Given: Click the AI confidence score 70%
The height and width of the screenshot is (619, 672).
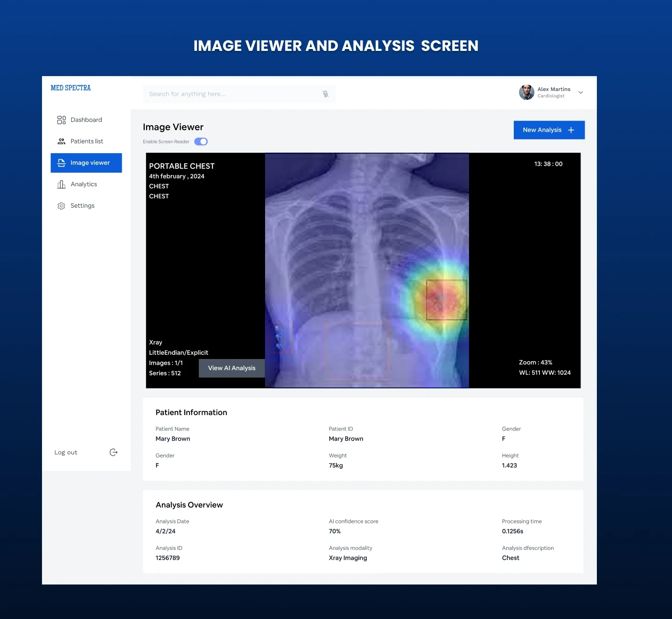Looking at the screenshot, I should point(335,531).
